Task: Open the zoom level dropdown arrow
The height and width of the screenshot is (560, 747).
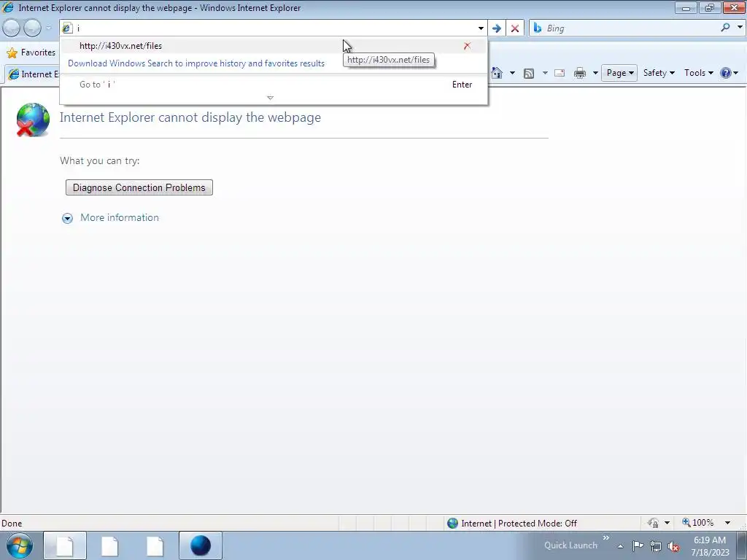Action: 727,523
